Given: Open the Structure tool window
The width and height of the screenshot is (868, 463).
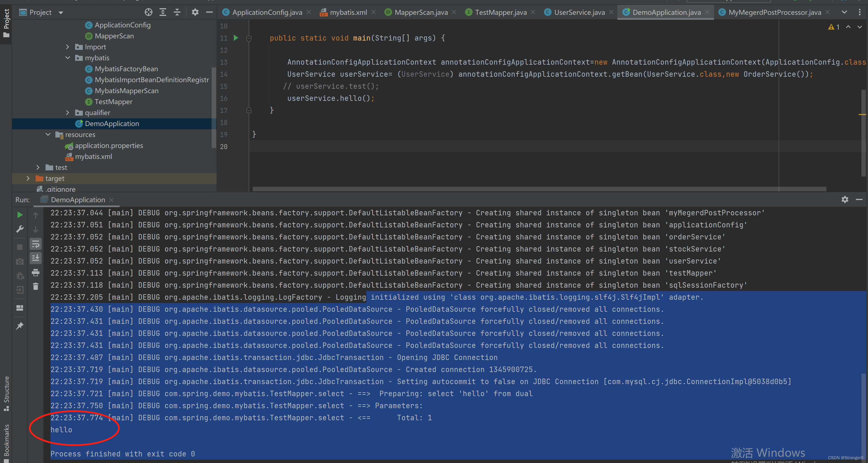Looking at the screenshot, I should 6,392.
